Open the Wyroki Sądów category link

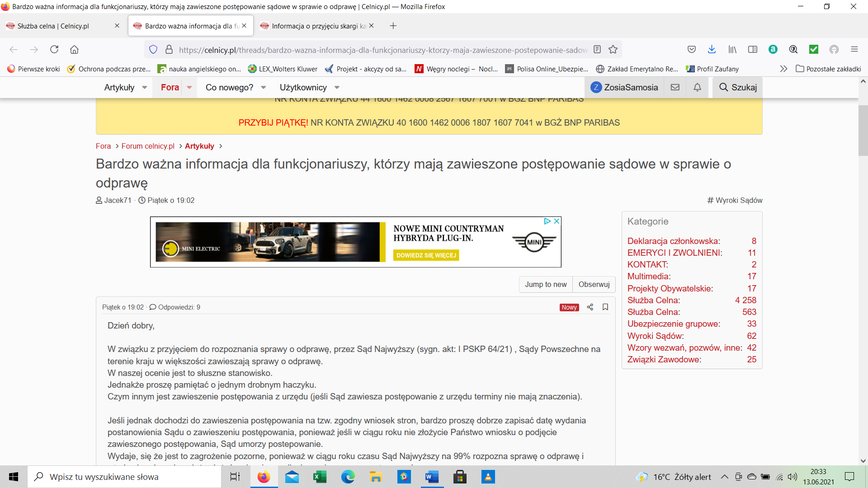point(655,336)
